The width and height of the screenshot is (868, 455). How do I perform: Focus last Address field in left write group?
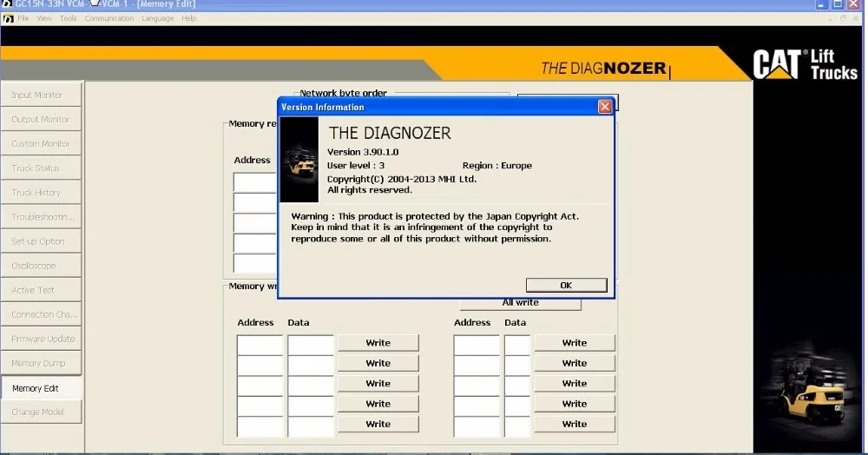pyautogui.click(x=260, y=426)
